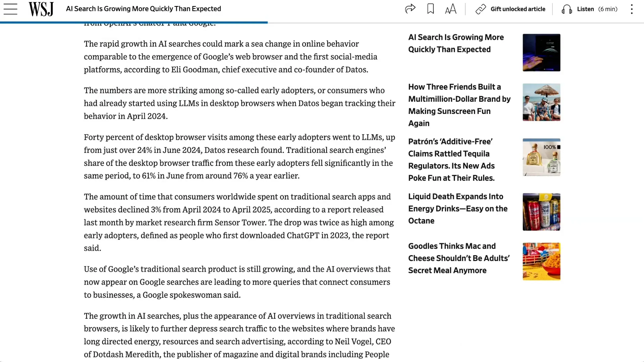Open AI Search article thumbnail image
Viewport: 644px width, 362px height.
(541, 53)
